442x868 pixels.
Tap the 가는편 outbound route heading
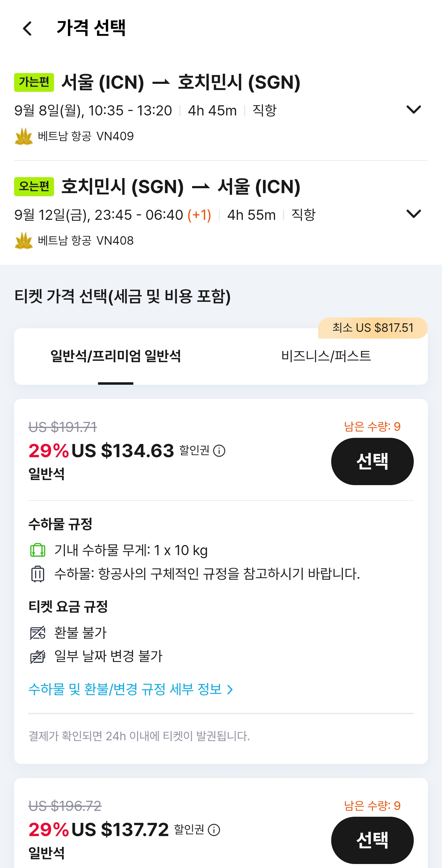click(180, 83)
